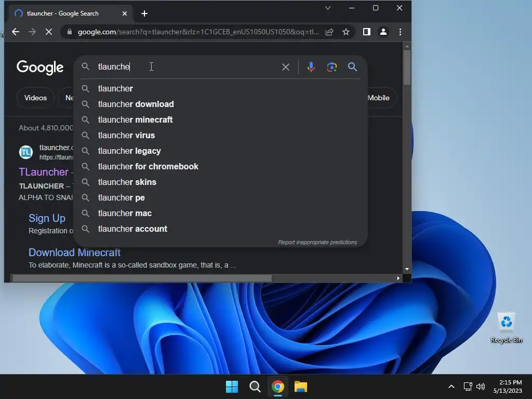Click Chrome icon in taskbar
Image resolution: width=532 pixels, height=399 pixels.
[x=278, y=387]
